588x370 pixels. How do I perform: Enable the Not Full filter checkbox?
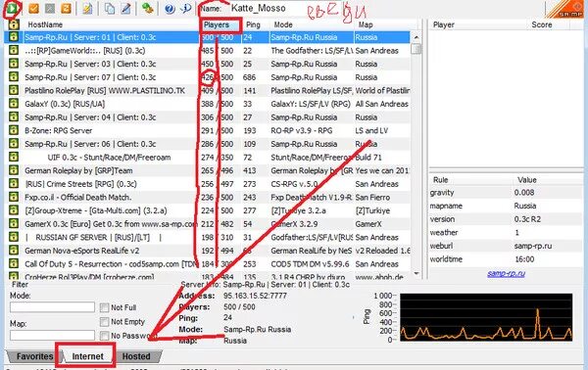click(104, 307)
